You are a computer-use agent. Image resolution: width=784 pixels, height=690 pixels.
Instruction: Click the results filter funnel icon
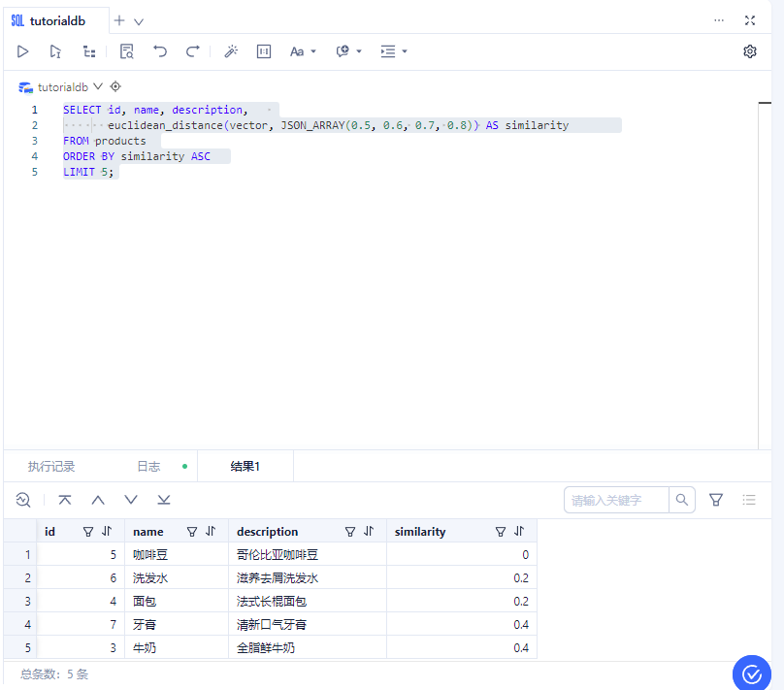coord(716,500)
